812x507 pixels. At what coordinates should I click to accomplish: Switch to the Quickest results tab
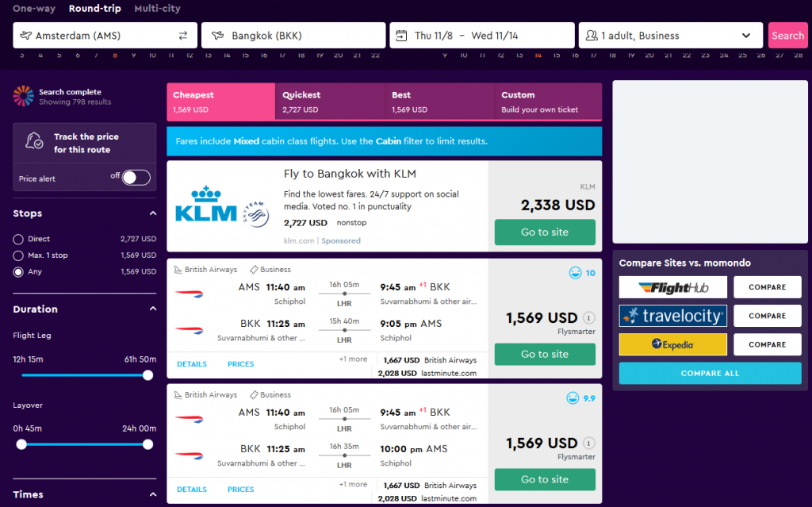pyautogui.click(x=330, y=102)
